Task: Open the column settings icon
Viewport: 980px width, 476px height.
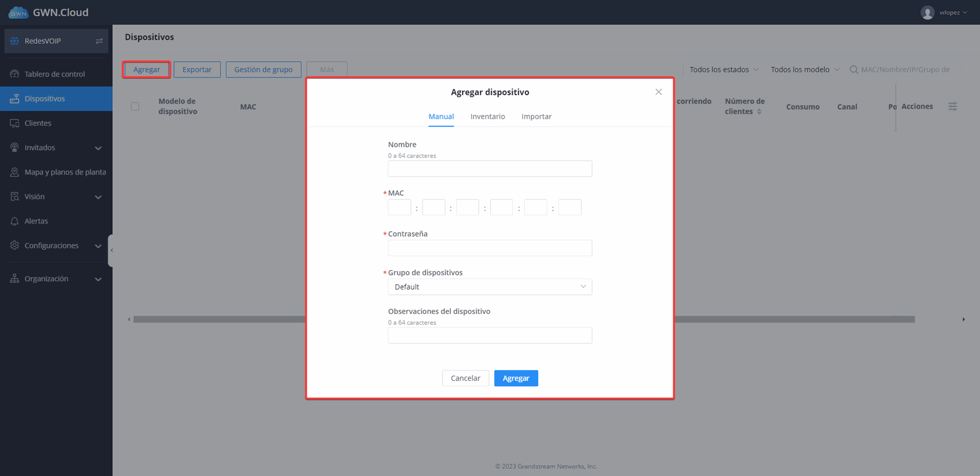Action: click(x=952, y=107)
